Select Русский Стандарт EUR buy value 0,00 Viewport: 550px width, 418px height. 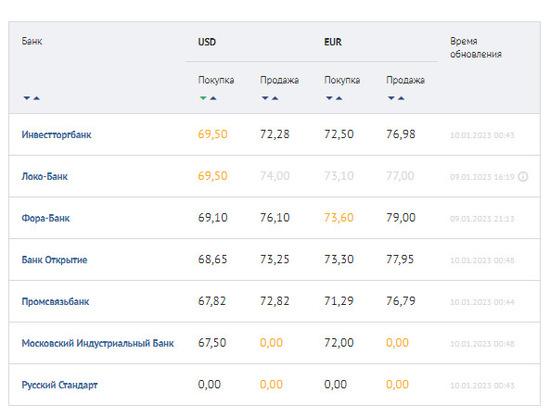pos(335,385)
